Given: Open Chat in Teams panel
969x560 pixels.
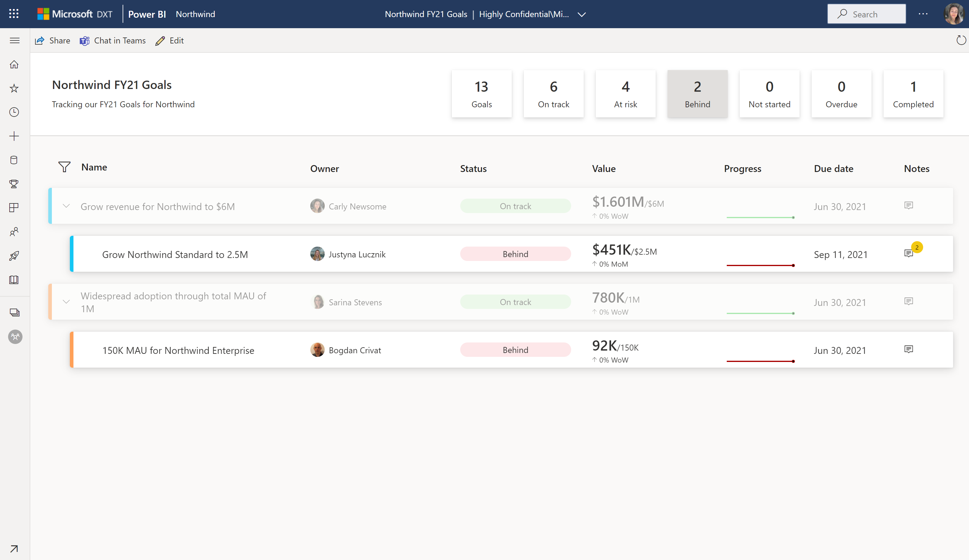Looking at the screenshot, I should 112,40.
